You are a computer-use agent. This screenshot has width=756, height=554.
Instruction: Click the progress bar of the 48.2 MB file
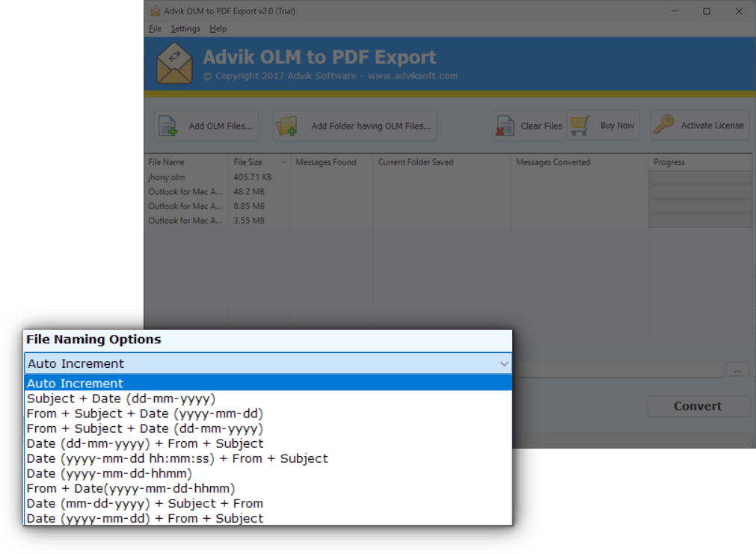click(x=701, y=192)
